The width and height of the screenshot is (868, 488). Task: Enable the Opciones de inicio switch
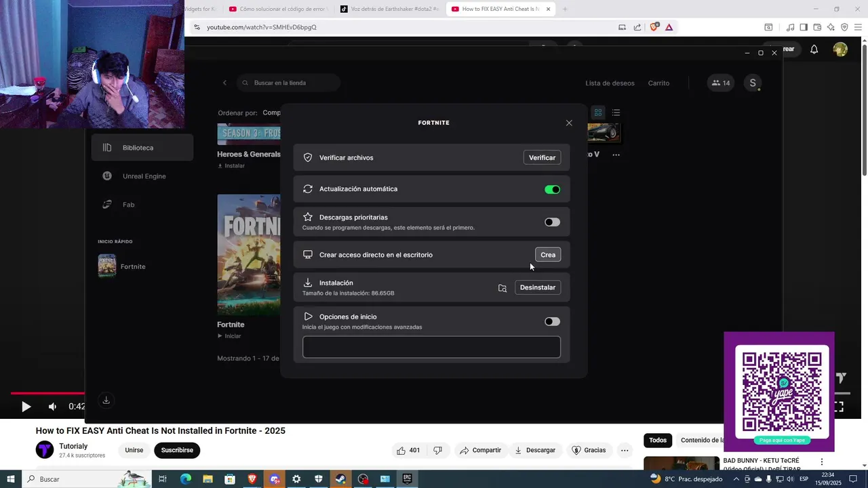tap(552, 321)
